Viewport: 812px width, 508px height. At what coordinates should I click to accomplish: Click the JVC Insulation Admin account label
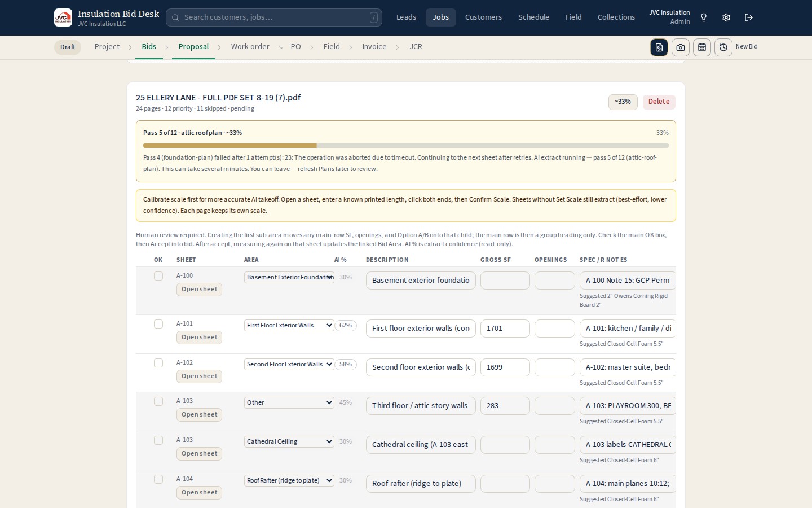pyautogui.click(x=669, y=17)
